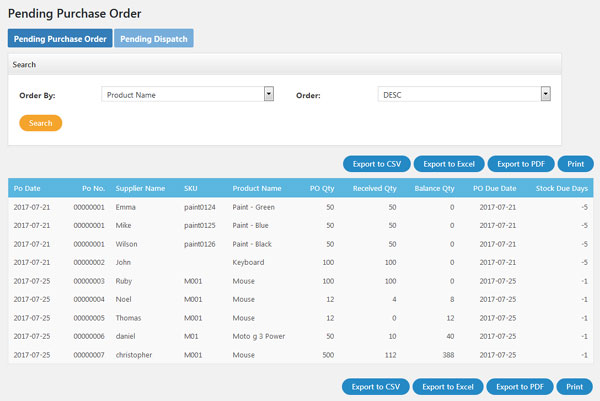The height and width of the screenshot is (401, 600).
Task: Click Balance Qty 40 in daniel's row
Action: coord(450,336)
